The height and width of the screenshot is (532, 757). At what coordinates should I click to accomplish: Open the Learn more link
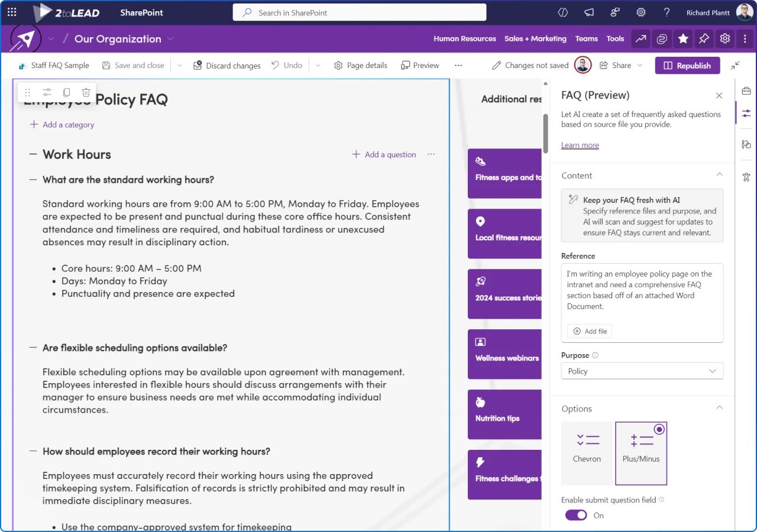pyautogui.click(x=580, y=145)
